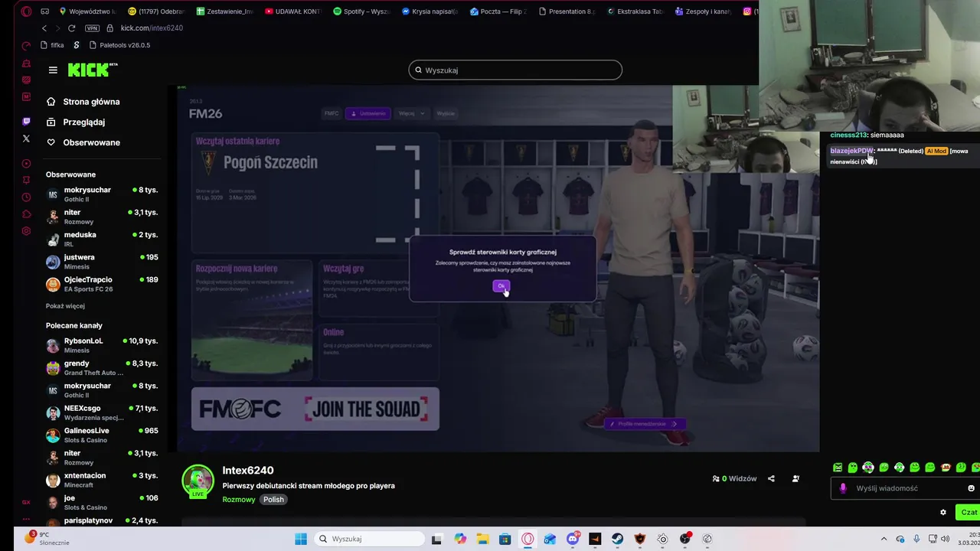
Task: Show hidden system tray icons
Action: click(x=884, y=539)
